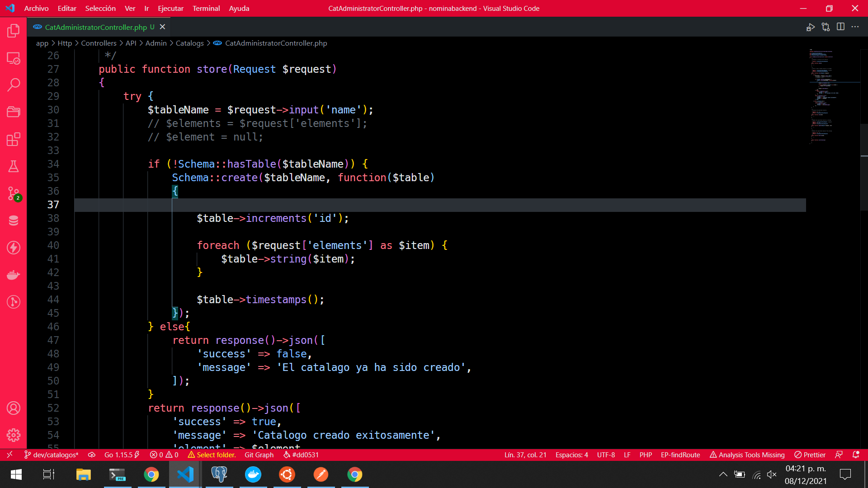The width and height of the screenshot is (868, 488).
Task: Change encoding via UTF-8 status item
Action: tap(606, 455)
